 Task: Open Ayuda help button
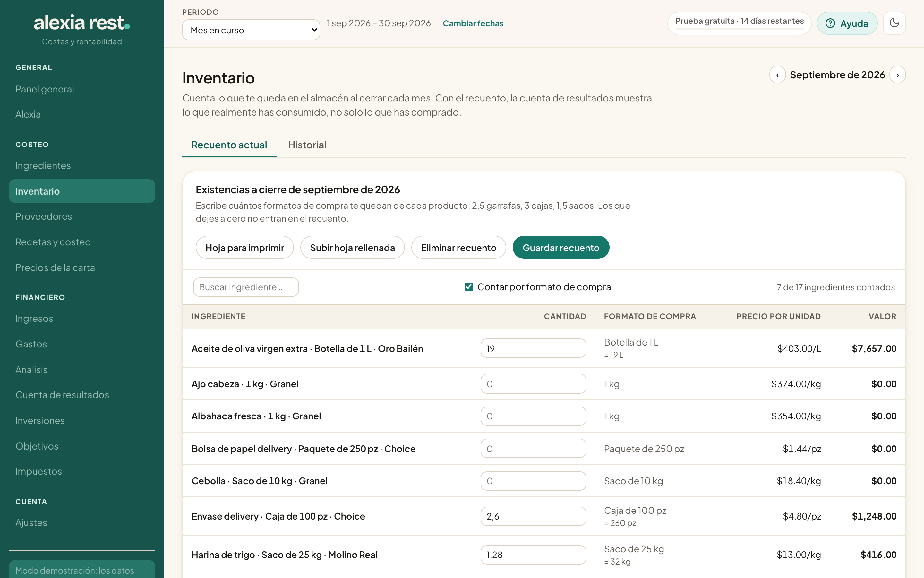click(847, 23)
